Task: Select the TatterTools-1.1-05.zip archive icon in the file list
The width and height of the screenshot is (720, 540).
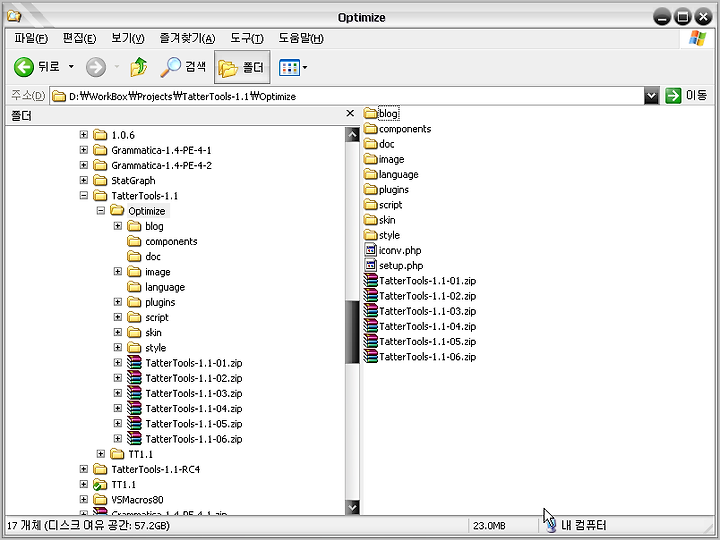Action: (x=371, y=341)
